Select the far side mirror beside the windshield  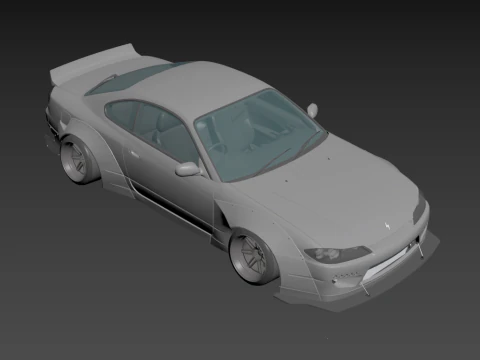(x=312, y=110)
